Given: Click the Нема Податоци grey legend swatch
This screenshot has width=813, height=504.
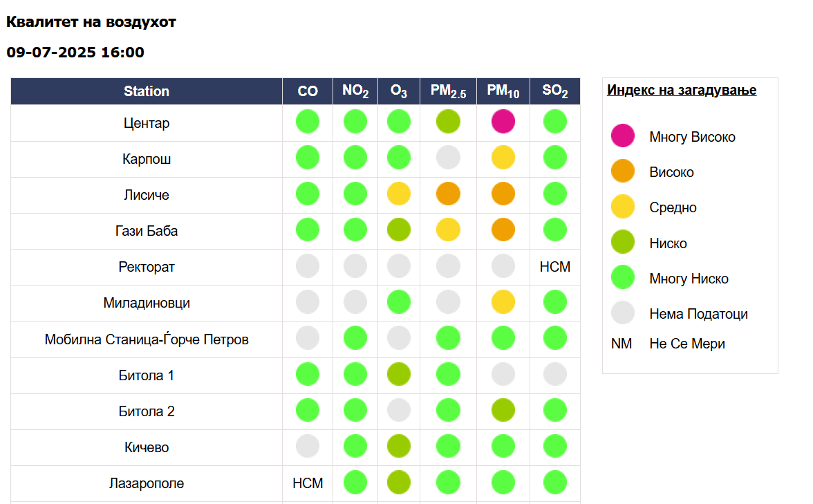Looking at the screenshot, I should pyautogui.click(x=622, y=313).
